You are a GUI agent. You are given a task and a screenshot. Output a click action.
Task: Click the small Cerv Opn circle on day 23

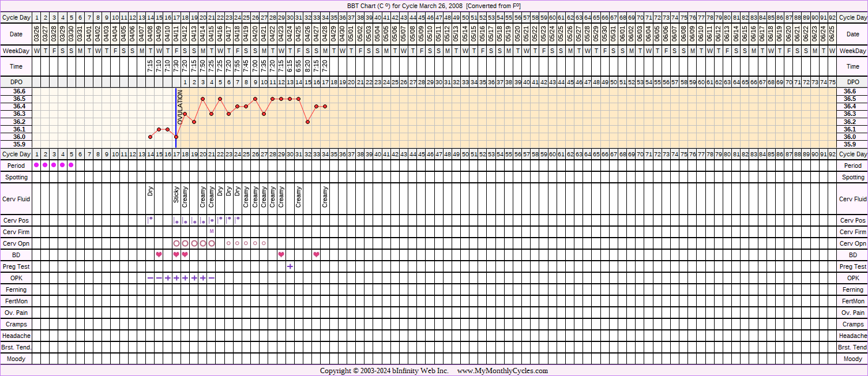(x=229, y=243)
